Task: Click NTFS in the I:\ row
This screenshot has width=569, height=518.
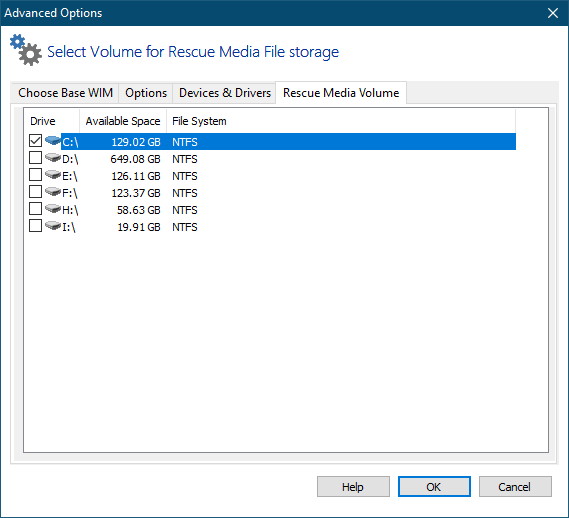Action: [185, 227]
